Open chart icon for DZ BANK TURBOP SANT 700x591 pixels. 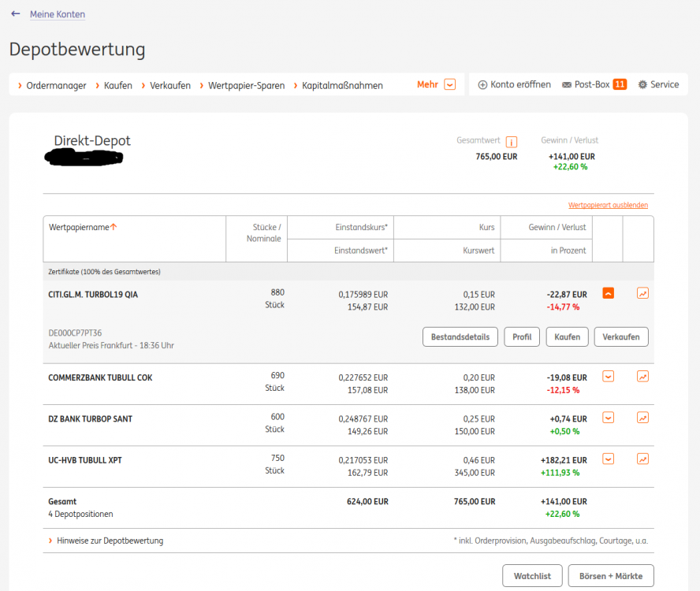[642, 418]
